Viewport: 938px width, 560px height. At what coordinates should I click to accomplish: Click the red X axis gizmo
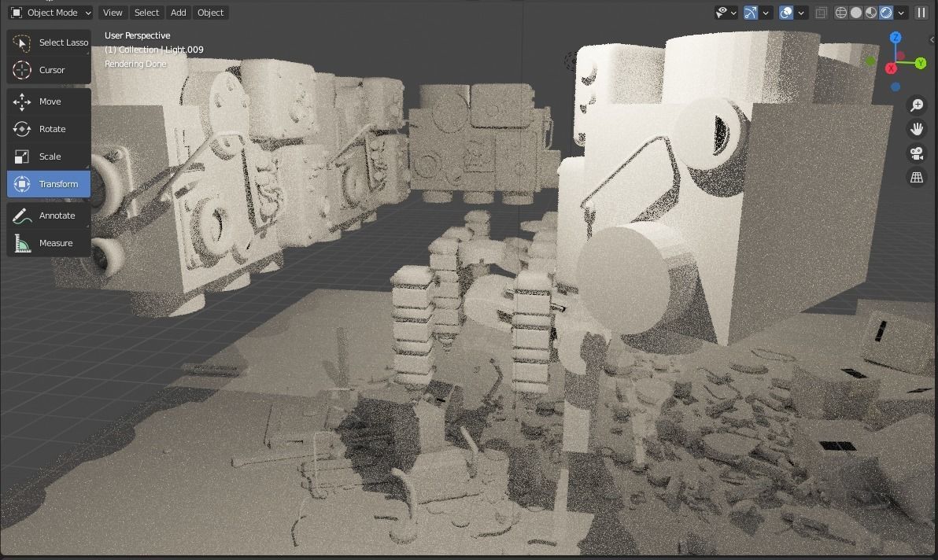point(891,68)
